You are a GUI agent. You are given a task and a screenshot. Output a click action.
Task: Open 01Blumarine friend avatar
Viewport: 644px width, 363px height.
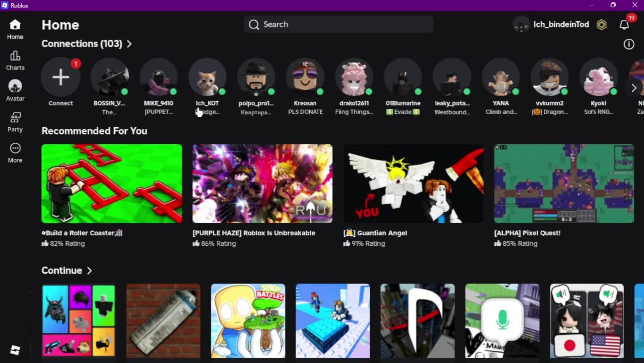point(403,77)
